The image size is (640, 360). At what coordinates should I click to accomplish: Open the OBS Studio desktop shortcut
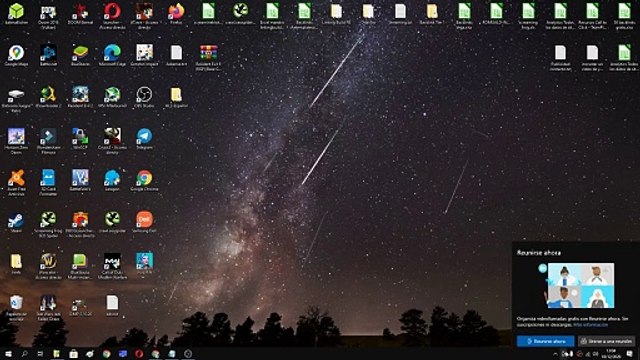pos(144,97)
